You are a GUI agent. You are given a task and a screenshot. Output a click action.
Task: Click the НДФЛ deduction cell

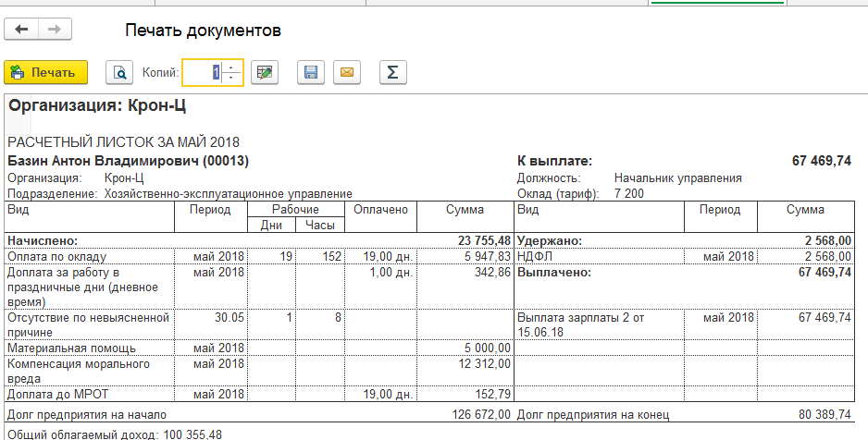coord(600,256)
